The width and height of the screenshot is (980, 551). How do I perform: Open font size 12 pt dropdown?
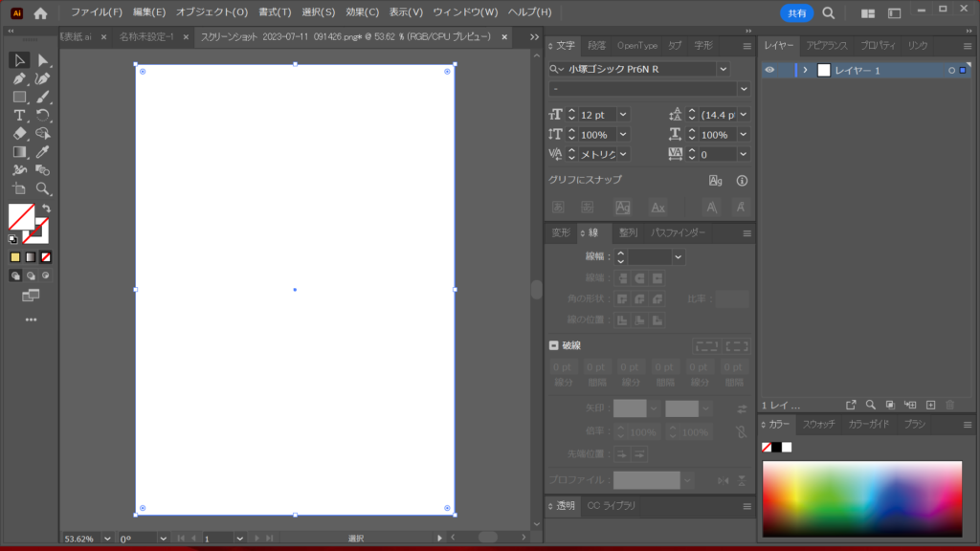coord(622,115)
